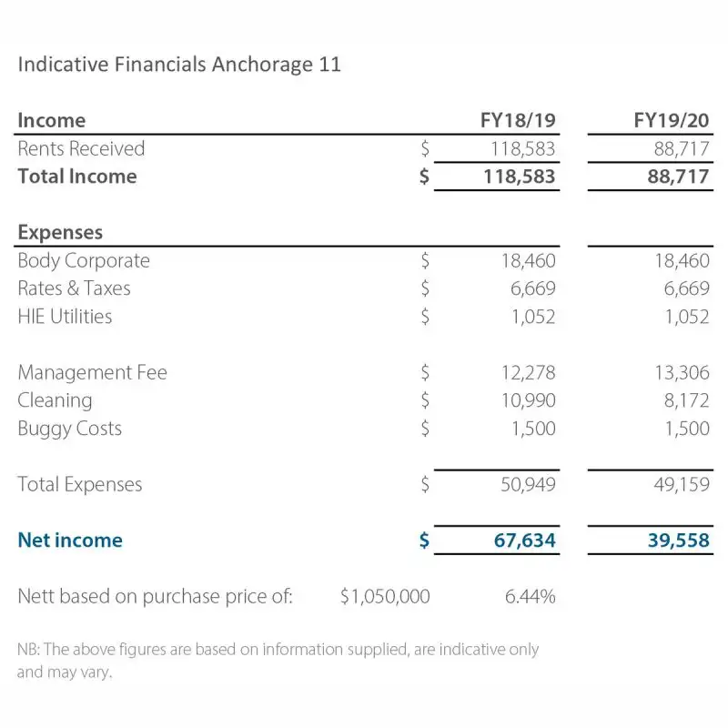This screenshot has width=728, height=728.
Task: Click the Net income row label
Action: coord(70,541)
